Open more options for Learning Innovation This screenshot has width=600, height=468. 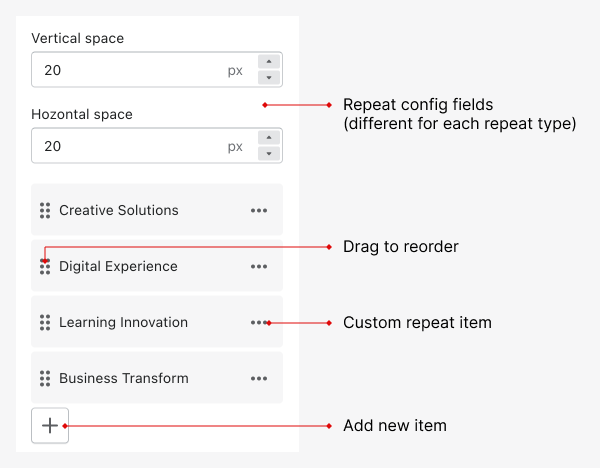(259, 322)
